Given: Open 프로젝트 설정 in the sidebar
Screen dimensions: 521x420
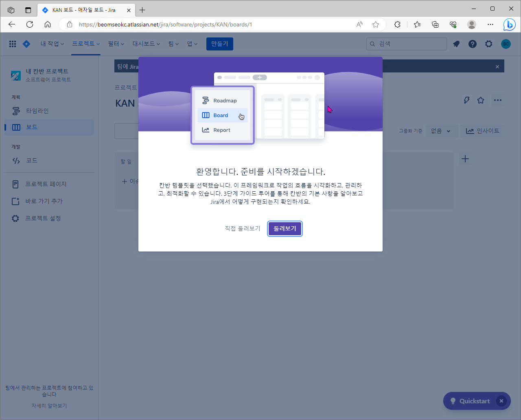Looking at the screenshot, I should coord(49,219).
